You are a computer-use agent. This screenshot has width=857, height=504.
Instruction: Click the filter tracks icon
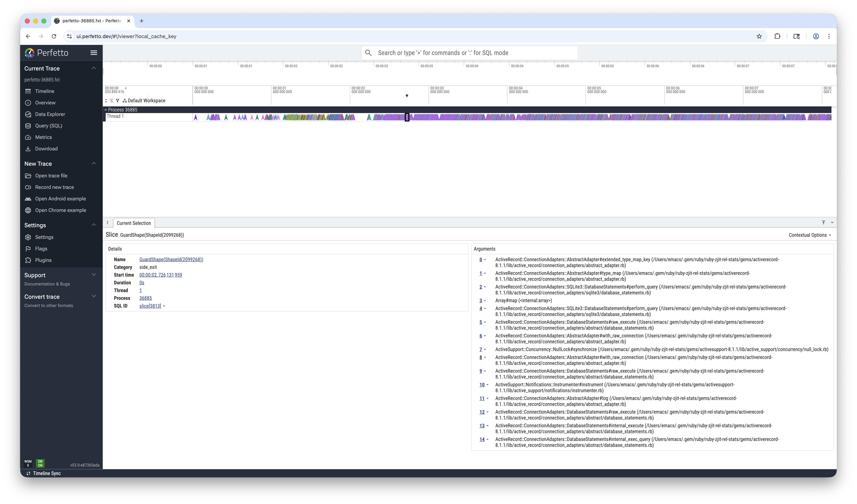(118, 101)
